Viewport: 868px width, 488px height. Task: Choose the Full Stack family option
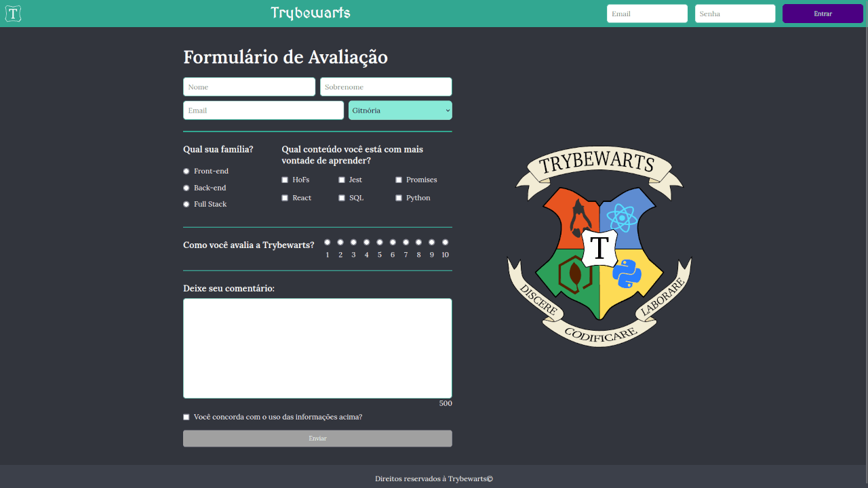(186, 204)
